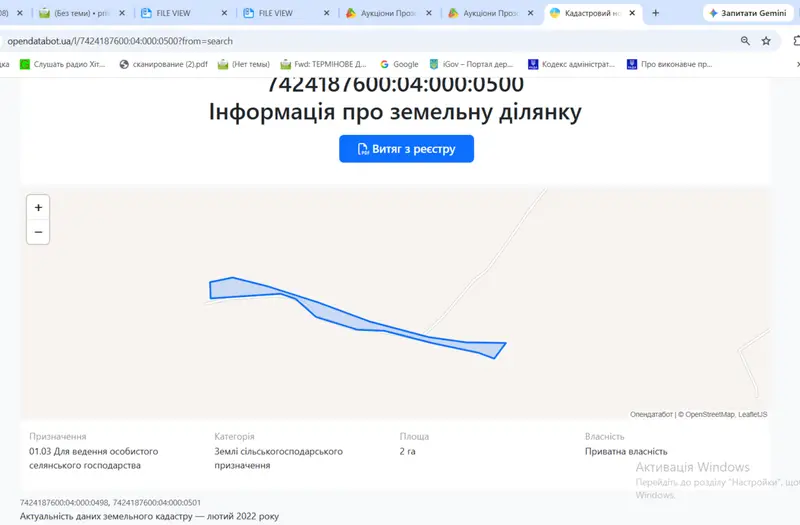Image resolution: width=800 pixels, height=525 pixels.
Task: Close the '(Без теми)' tab
Action: click(x=122, y=13)
